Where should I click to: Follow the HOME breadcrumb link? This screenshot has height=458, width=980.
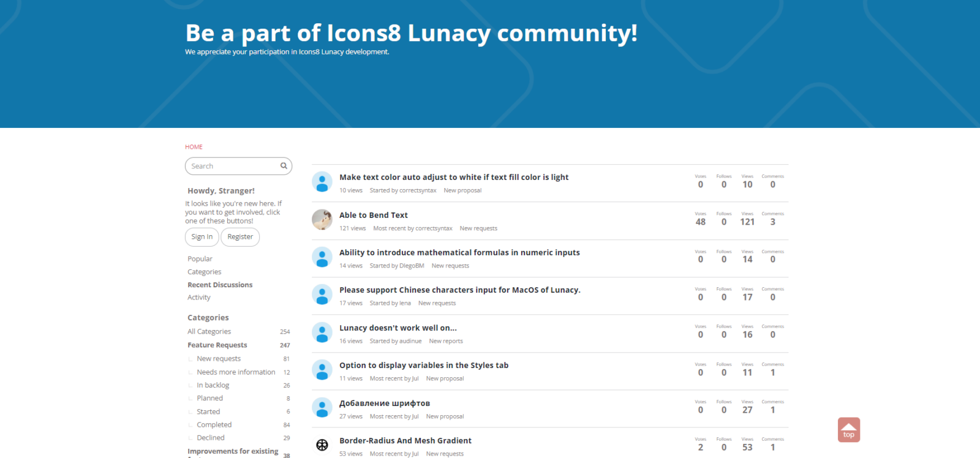[x=194, y=147]
